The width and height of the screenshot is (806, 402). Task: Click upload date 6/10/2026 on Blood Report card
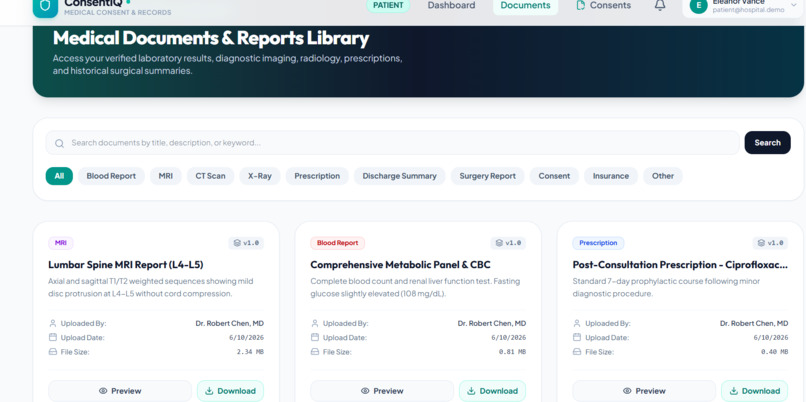click(508, 338)
